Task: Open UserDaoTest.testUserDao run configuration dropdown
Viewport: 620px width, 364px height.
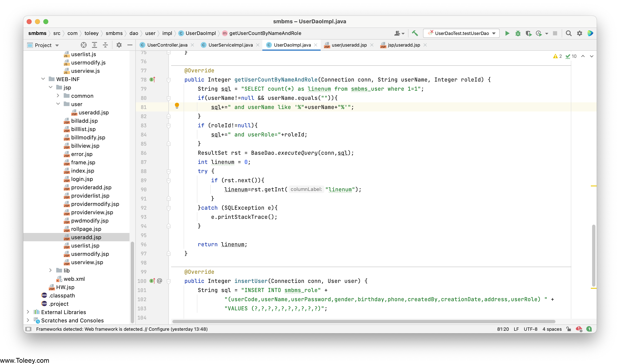Action: point(461,33)
